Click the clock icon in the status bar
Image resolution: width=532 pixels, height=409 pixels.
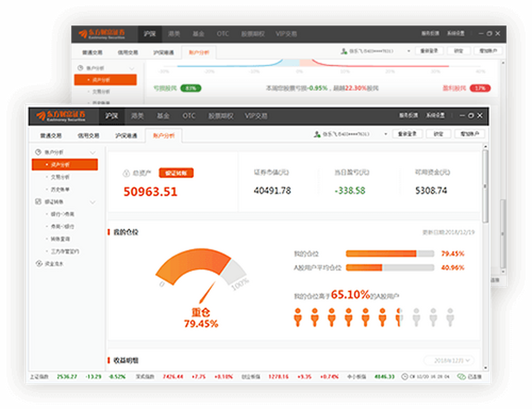404,377
